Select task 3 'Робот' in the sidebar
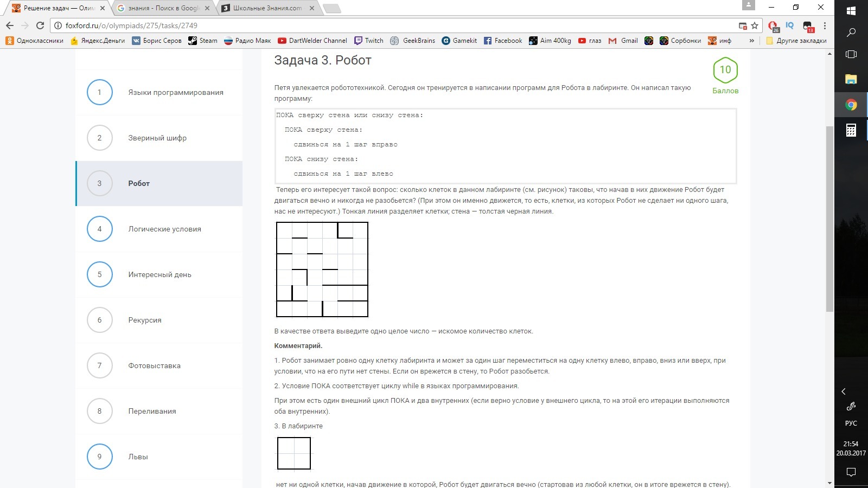 click(x=159, y=183)
